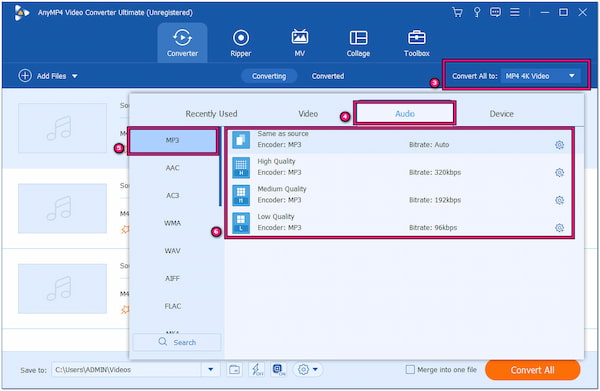Enable Merge into one file checkbox
Image resolution: width=600 pixels, height=391 pixels.
(410, 370)
